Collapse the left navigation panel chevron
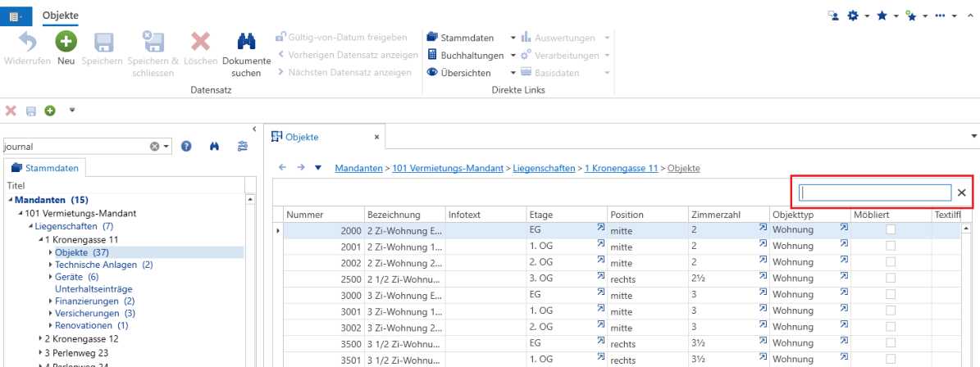 [253, 129]
